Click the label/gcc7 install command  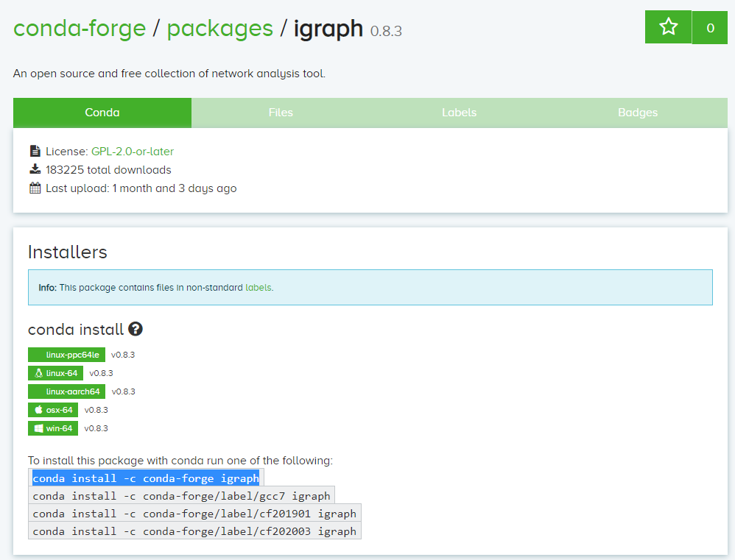pyautogui.click(x=181, y=496)
